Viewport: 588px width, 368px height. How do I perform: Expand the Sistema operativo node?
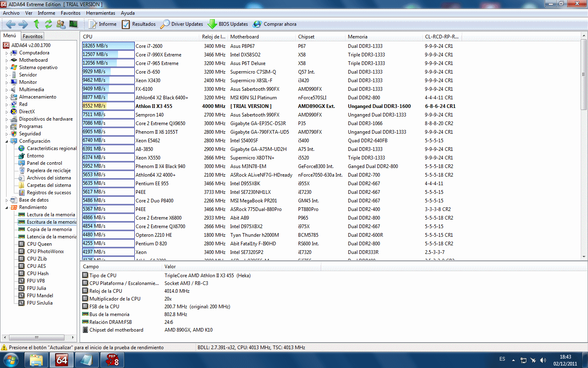7,68
